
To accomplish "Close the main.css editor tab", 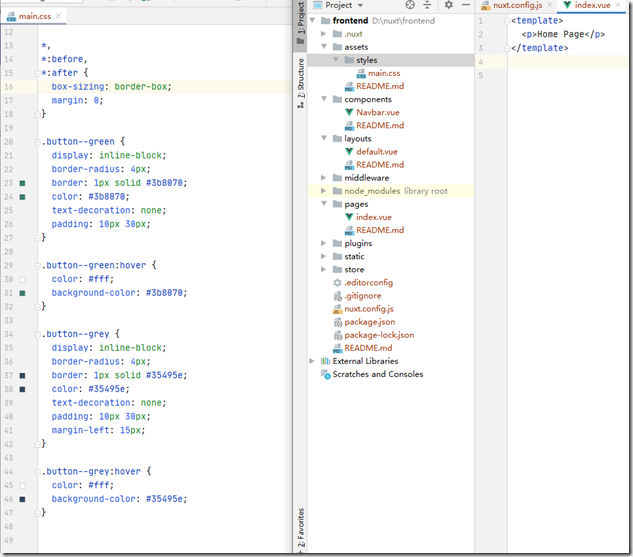I will coord(58,16).
